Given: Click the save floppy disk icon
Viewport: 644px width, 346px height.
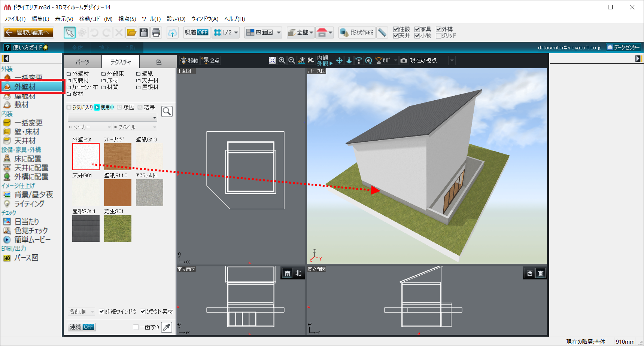Looking at the screenshot, I should [x=144, y=33].
